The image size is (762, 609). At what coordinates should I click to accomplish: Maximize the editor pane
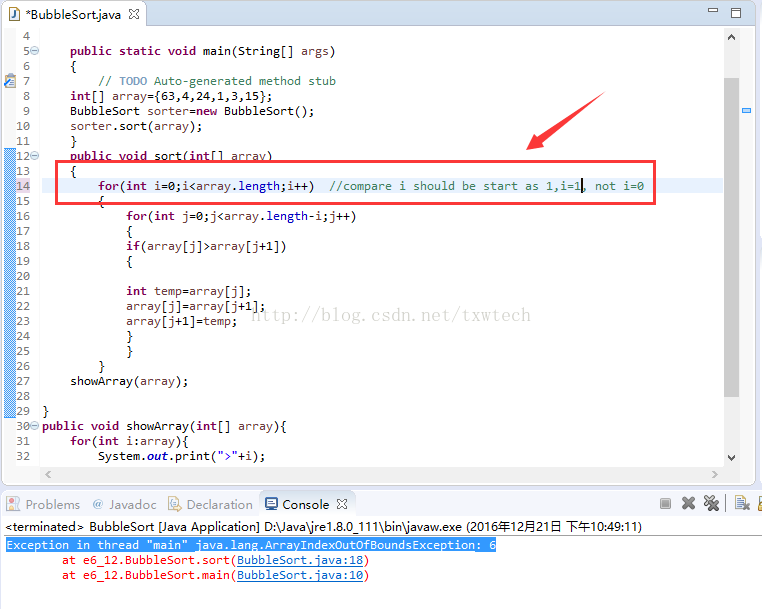click(736, 13)
